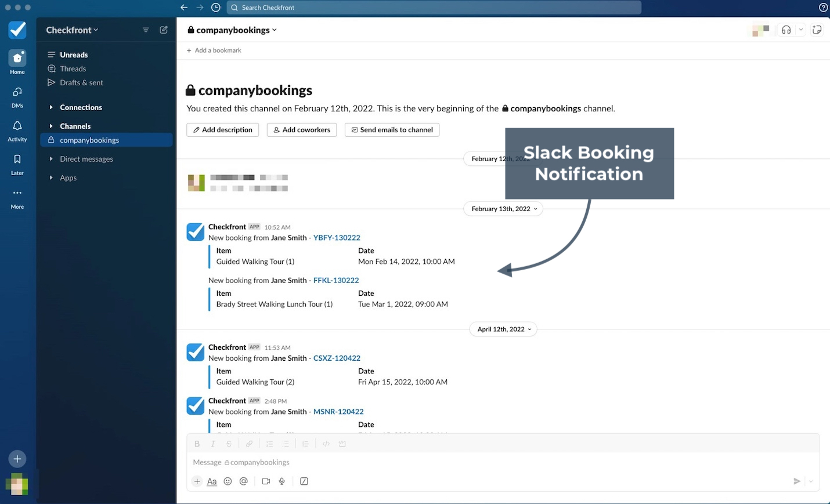The image size is (830, 504).
Task: Click the Checkfront workspace logo
Action: point(17,30)
